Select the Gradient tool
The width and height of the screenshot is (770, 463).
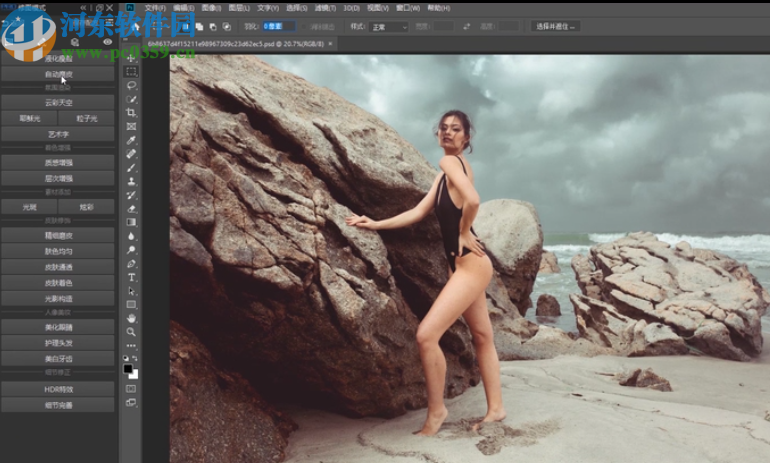tap(131, 222)
